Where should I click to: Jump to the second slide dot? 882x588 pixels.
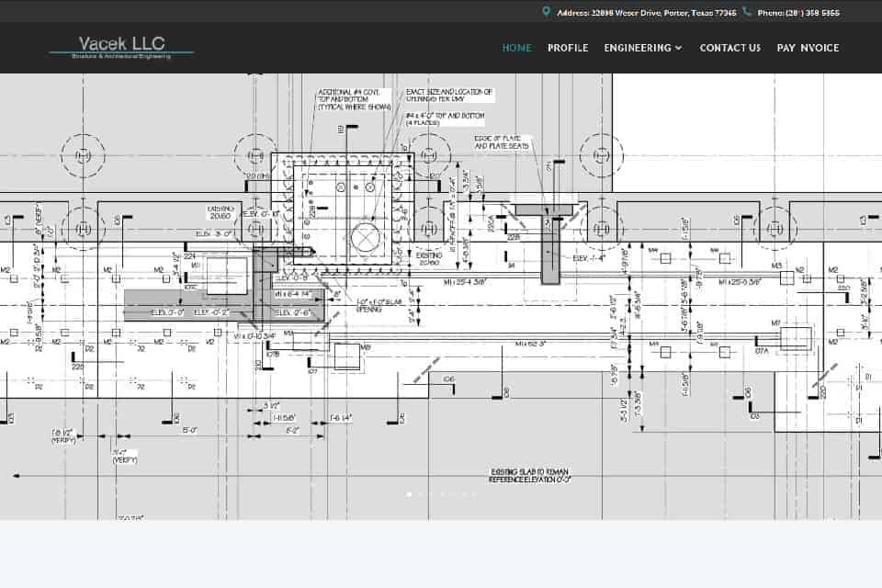coord(420,494)
